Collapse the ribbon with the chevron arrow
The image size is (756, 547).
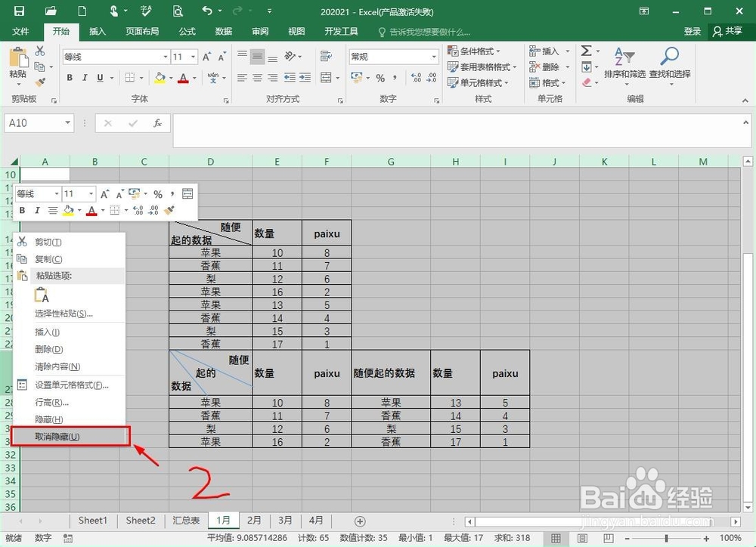745,100
